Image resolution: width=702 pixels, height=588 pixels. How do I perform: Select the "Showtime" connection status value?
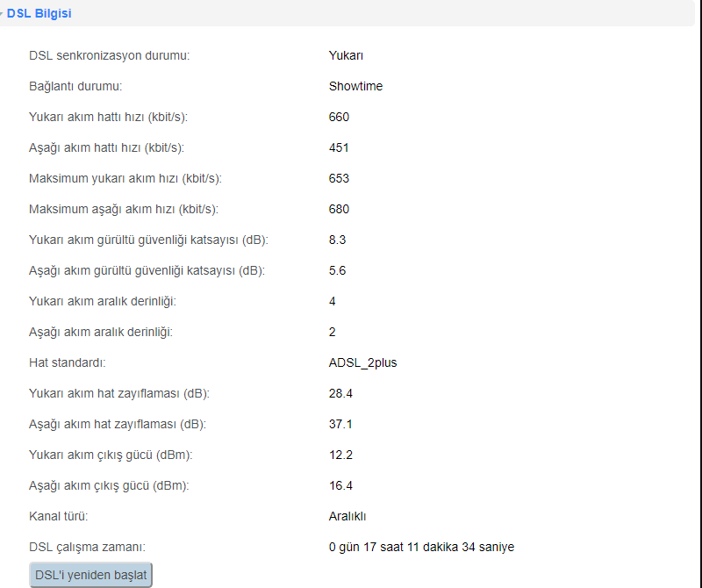click(355, 86)
